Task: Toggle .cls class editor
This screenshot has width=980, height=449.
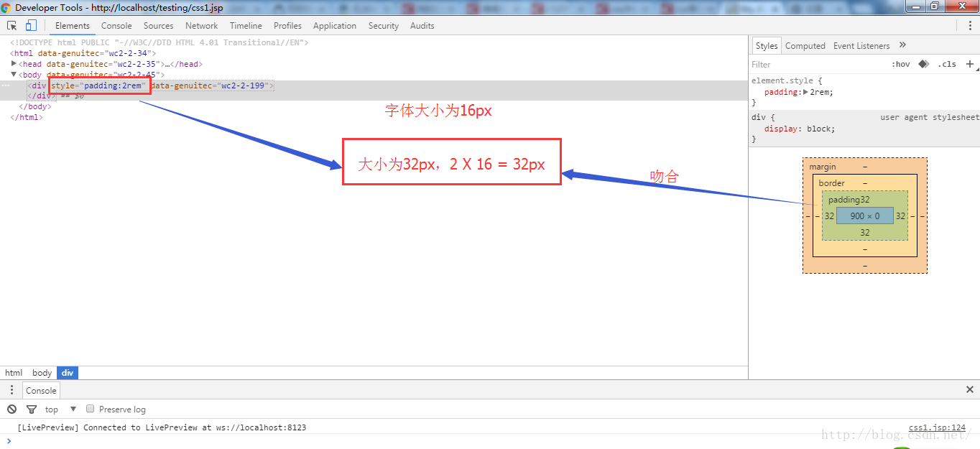Action: coord(947,64)
